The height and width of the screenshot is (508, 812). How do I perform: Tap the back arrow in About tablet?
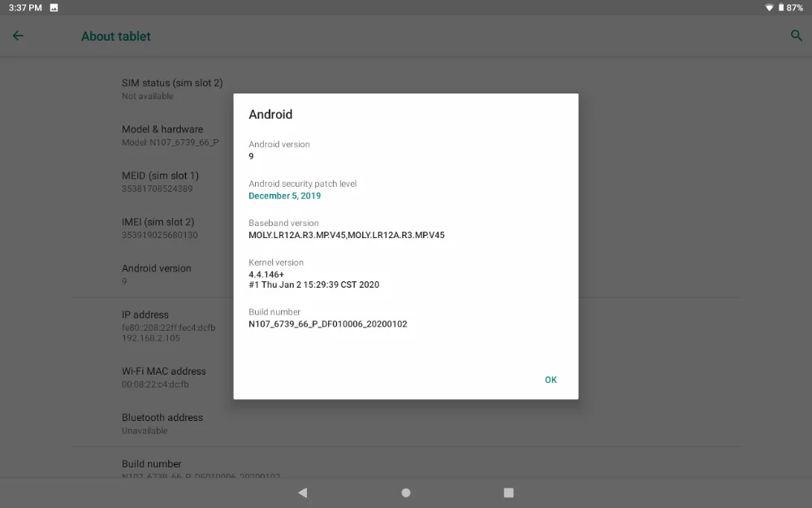[18, 36]
